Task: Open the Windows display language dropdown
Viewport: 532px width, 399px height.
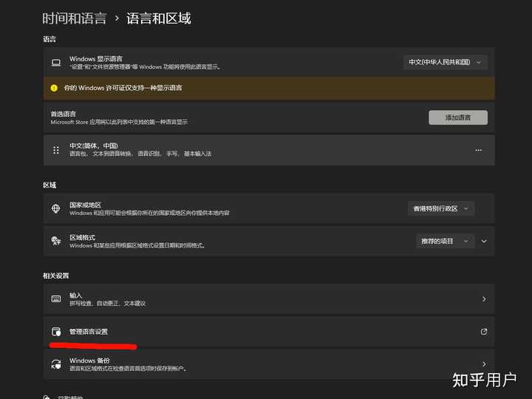Action: point(445,62)
